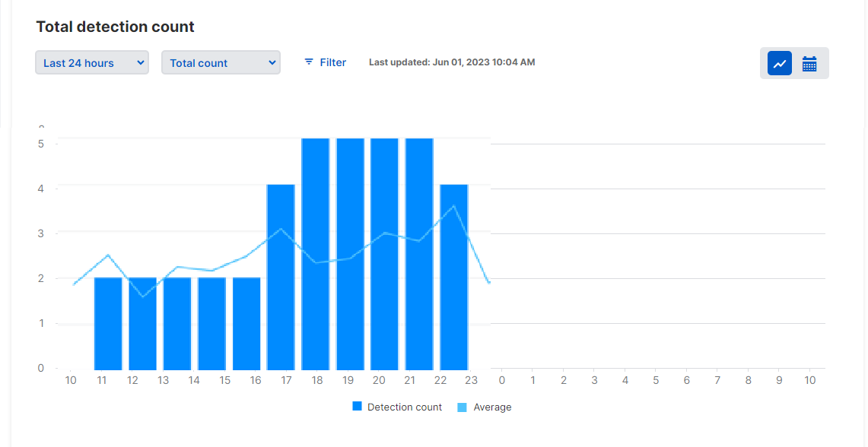Click the Average line's starting point above hour 10

[74, 284]
